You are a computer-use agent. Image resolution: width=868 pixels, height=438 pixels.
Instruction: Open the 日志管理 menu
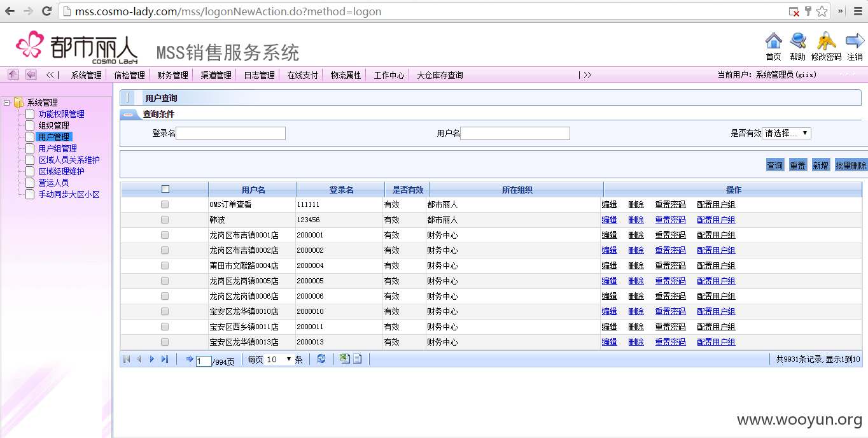[x=259, y=75]
